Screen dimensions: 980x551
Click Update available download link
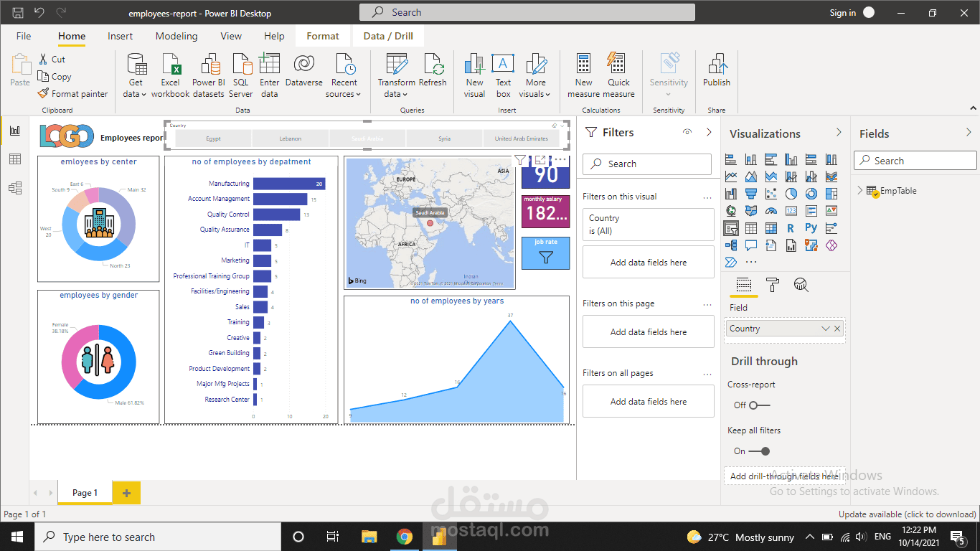[x=908, y=514]
